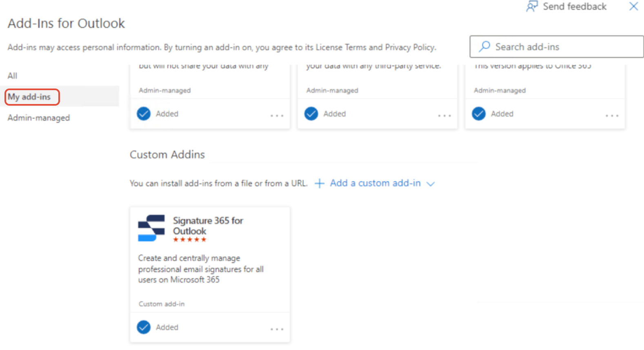
Task: Select the Admin-managed sidebar section
Action: [39, 117]
